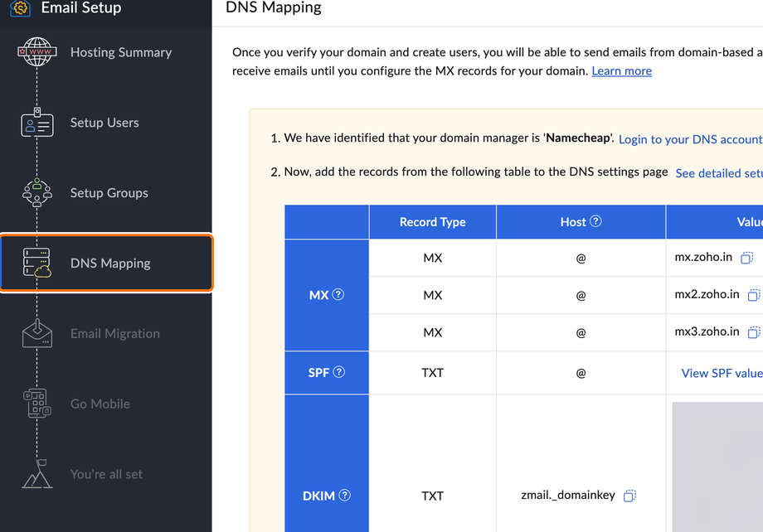Screen dimensions: 763x532
Task: Click the Go Mobile device icon
Action: 37,403
